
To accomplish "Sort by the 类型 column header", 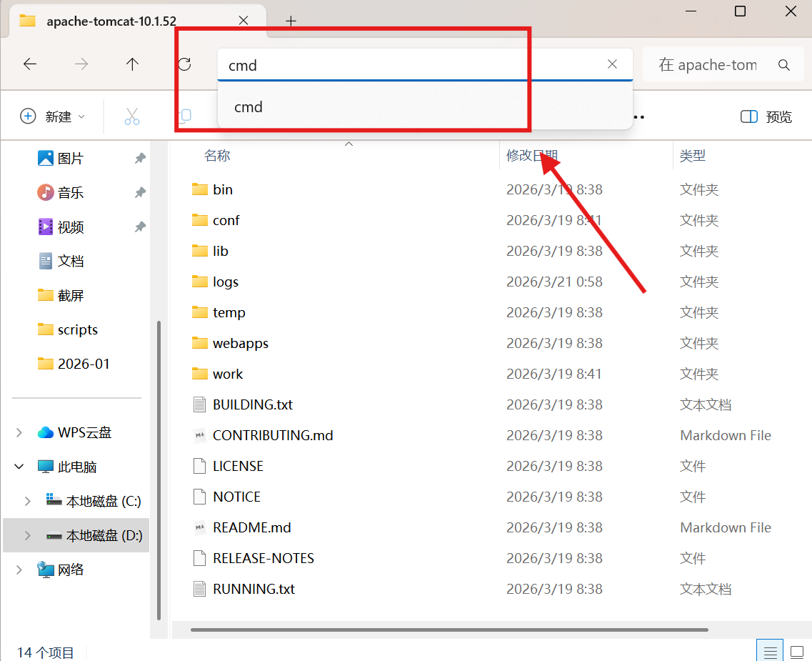I will [x=692, y=155].
